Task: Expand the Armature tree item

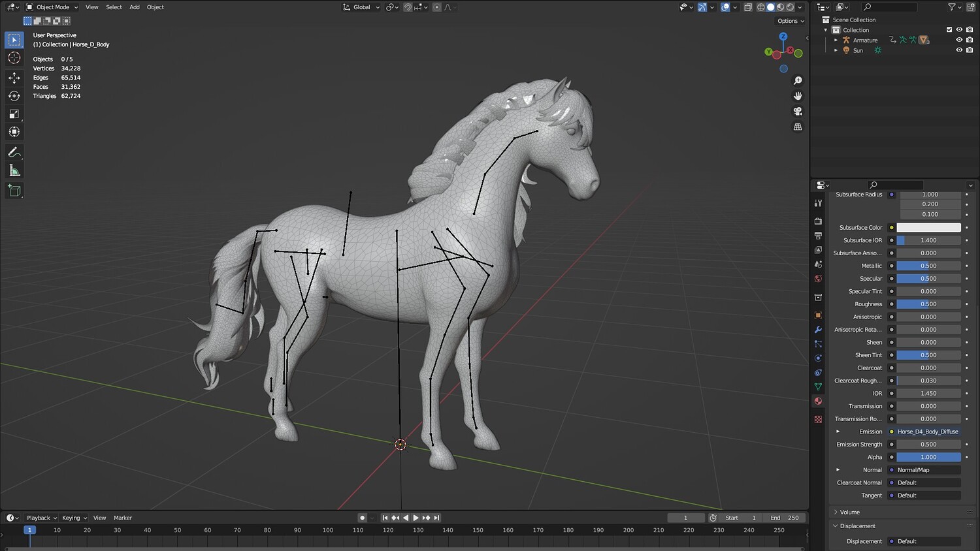Action: [x=836, y=40]
